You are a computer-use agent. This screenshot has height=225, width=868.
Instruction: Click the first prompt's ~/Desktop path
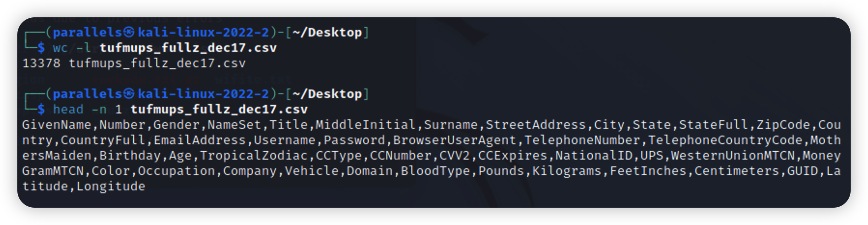tap(327, 33)
